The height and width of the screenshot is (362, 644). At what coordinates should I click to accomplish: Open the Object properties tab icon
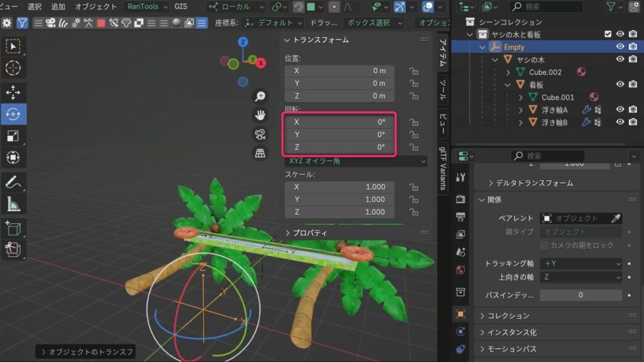(460, 314)
